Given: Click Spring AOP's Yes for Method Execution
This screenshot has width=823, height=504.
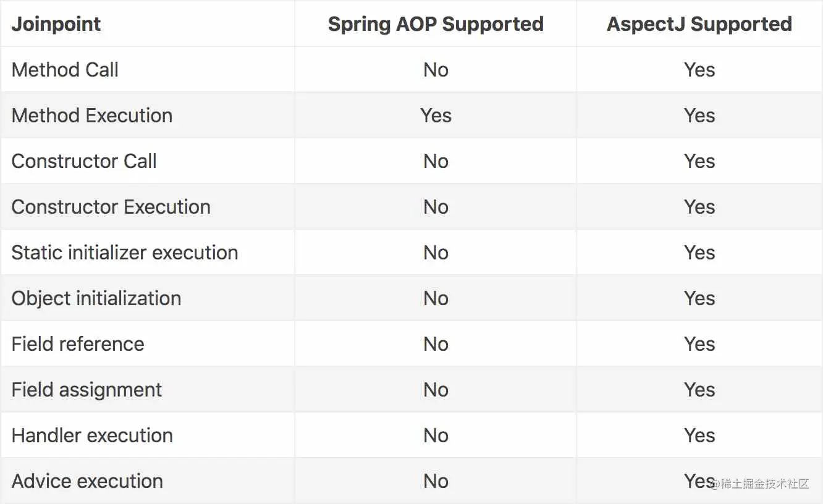Looking at the screenshot, I should (x=436, y=115).
